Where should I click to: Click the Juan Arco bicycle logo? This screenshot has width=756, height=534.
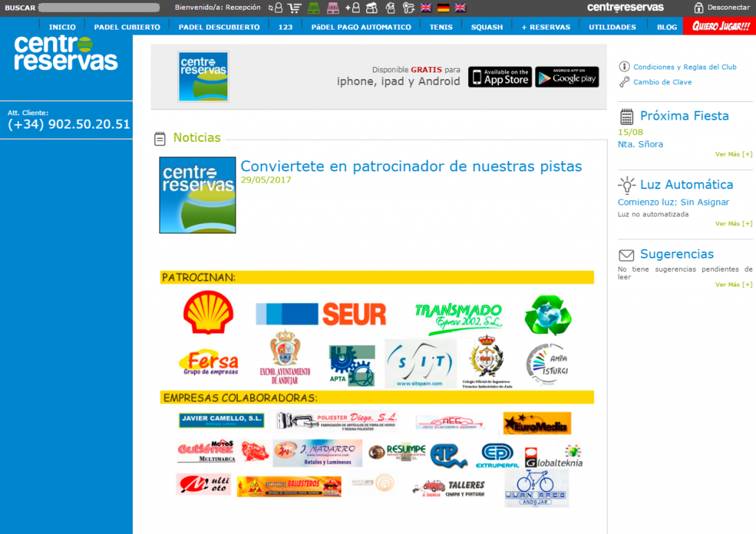coord(536,487)
